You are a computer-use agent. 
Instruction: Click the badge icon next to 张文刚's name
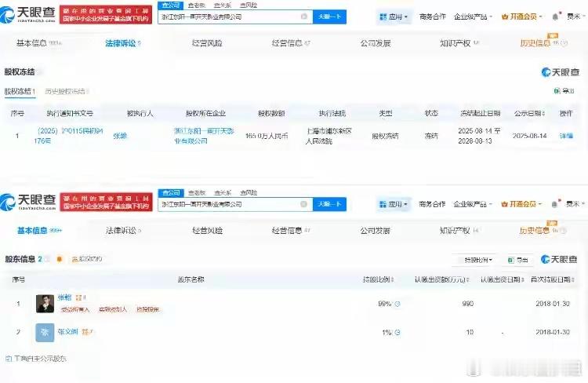coord(85,332)
